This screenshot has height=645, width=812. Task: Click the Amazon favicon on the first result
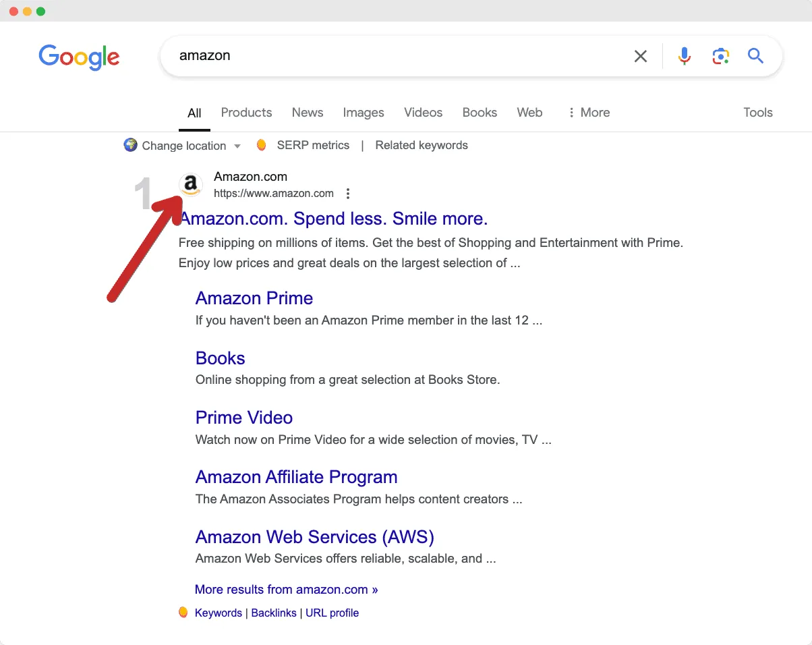(x=191, y=184)
